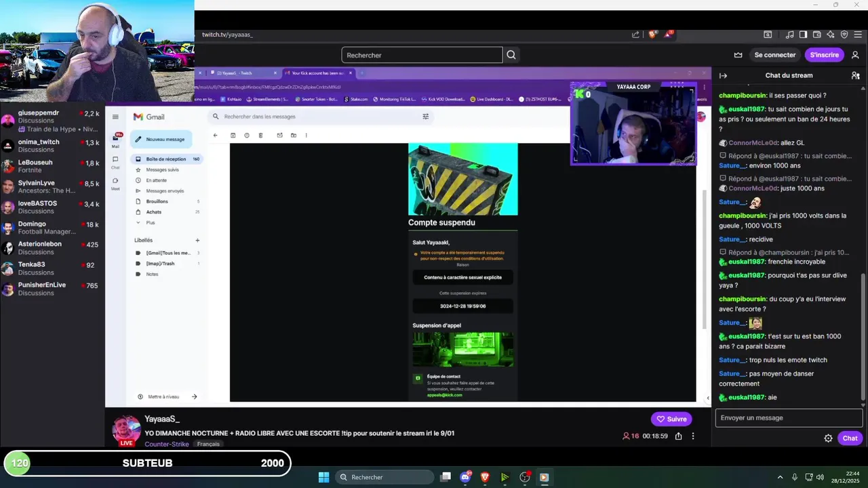Open Discord from the taskbar
Viewport: 868px width, 488px height.
465,477
